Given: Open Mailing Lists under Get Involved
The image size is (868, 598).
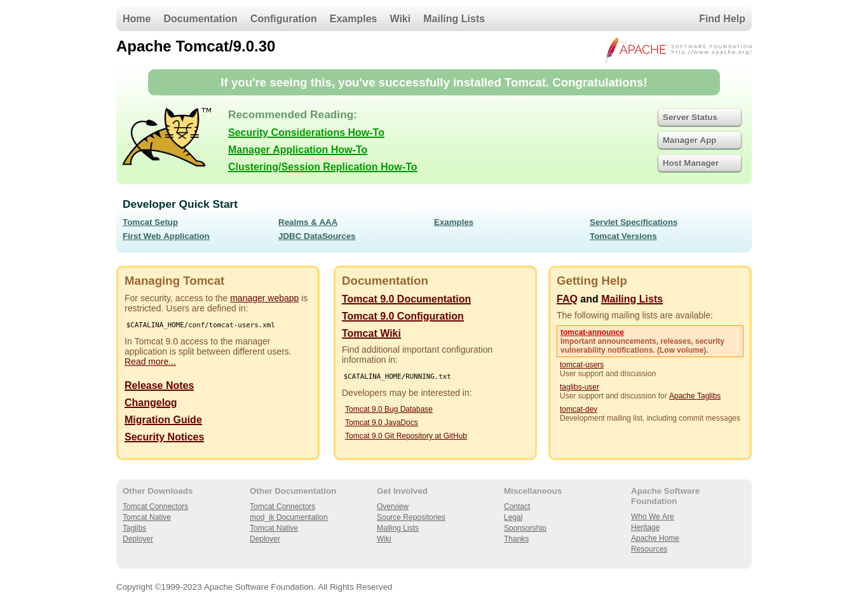Looking at the screenshot, I should point(398,528).
